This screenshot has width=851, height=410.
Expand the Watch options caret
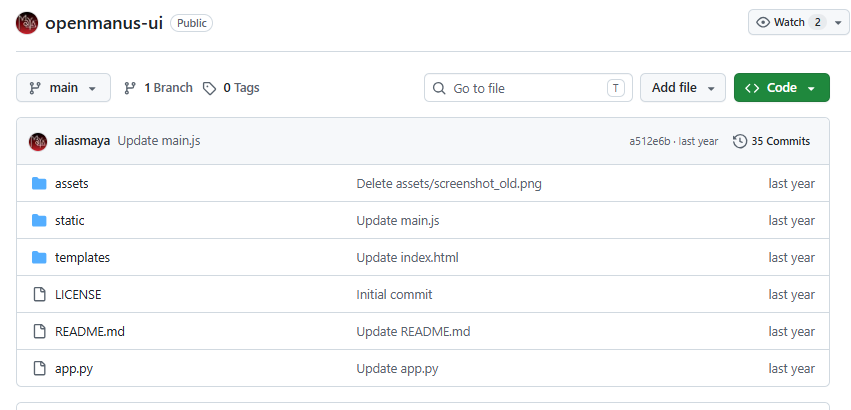838,23
